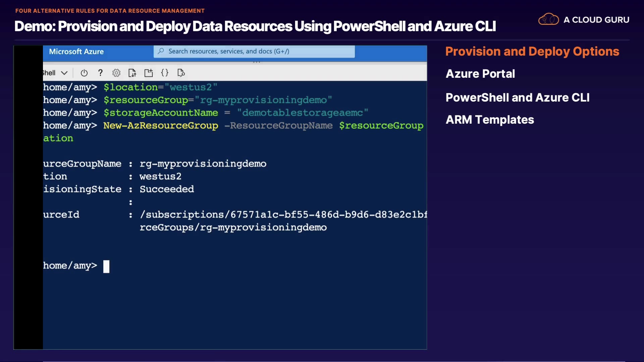Click the terminal cursor at prompt

pyautogui.click(x=106, y=266)
